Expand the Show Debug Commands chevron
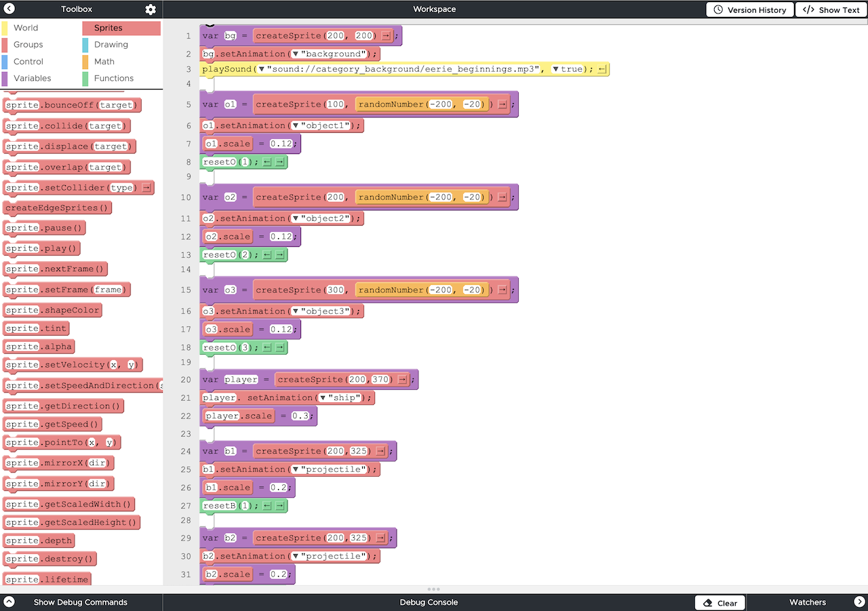This screenshot has height=611, width=868. point(9,602)
